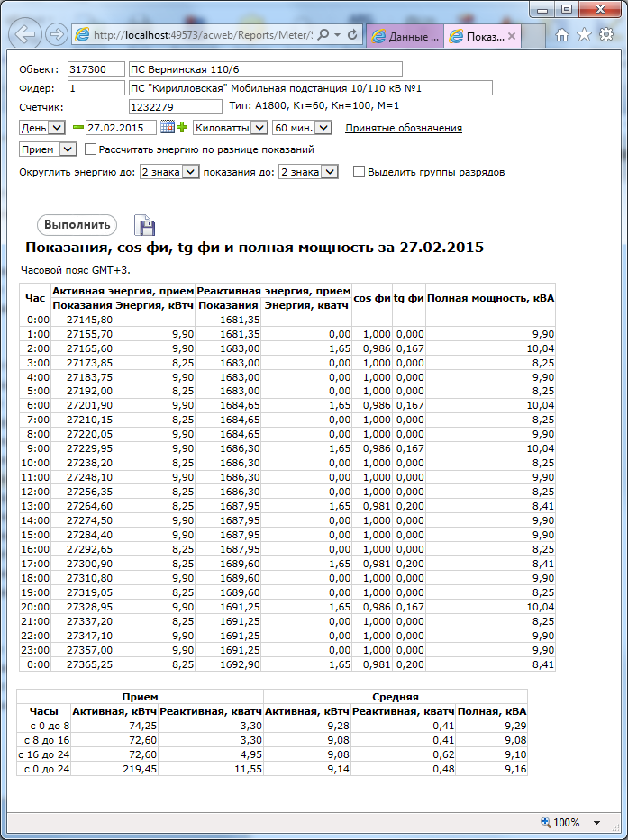This screenshot has width=628, height=840.
Task: Click the date field 27.02.2015
Action: pos(122,128)
